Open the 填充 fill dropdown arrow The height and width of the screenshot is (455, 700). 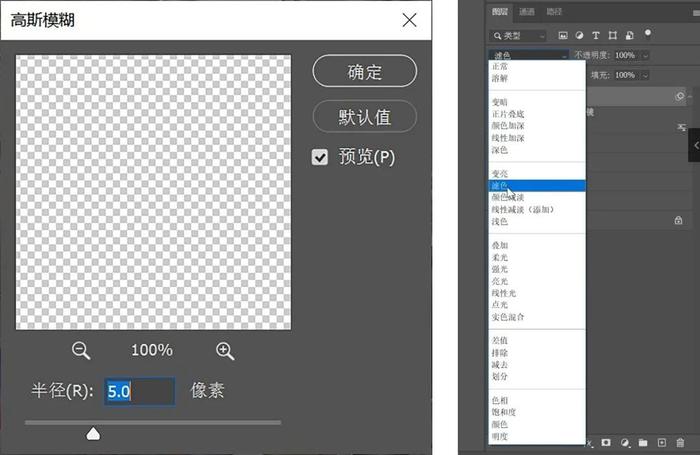(x=645, y=75)
